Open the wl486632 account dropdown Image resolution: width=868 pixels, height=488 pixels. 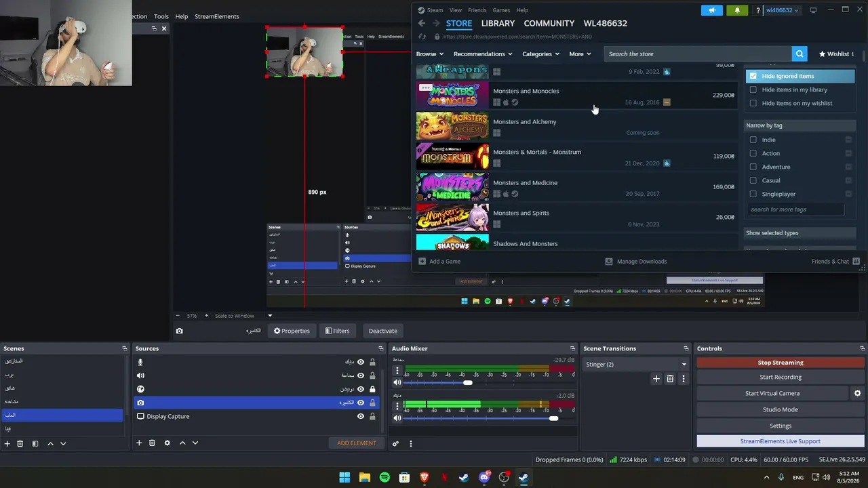(782, 10)
